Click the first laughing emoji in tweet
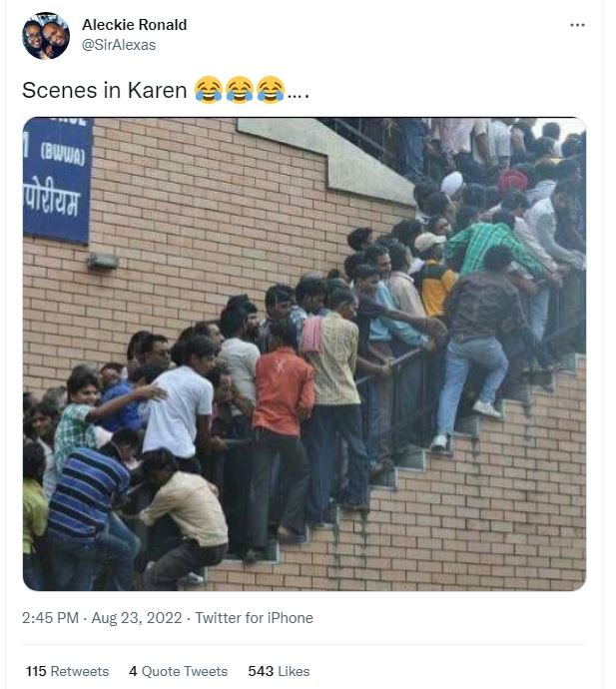Viewport: 616px width, 689px height. click(x=209, y=90)
